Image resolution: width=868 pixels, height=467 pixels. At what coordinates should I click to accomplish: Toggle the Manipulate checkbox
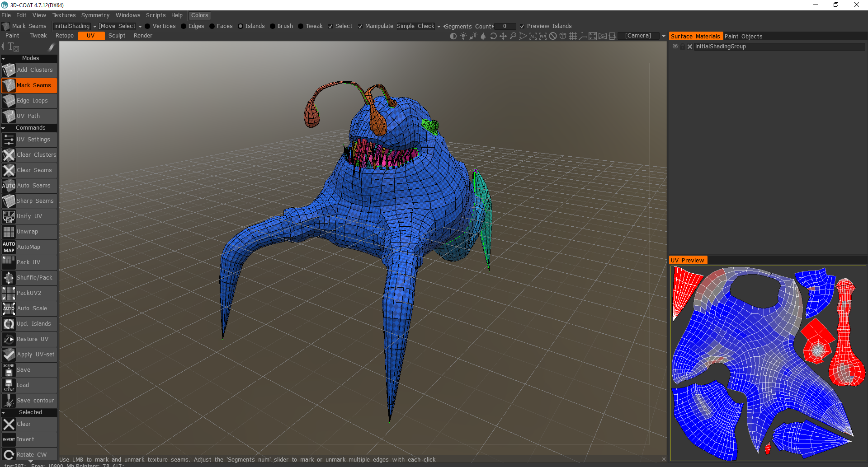point(360,26)
